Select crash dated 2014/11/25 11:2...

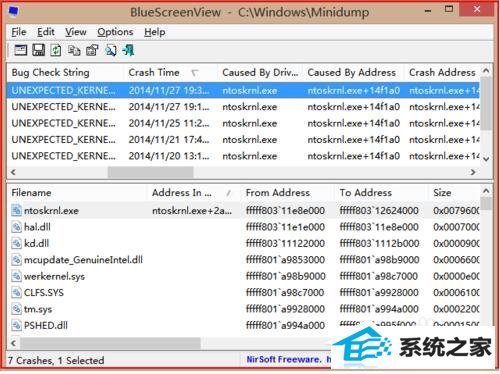click(243, 123)
